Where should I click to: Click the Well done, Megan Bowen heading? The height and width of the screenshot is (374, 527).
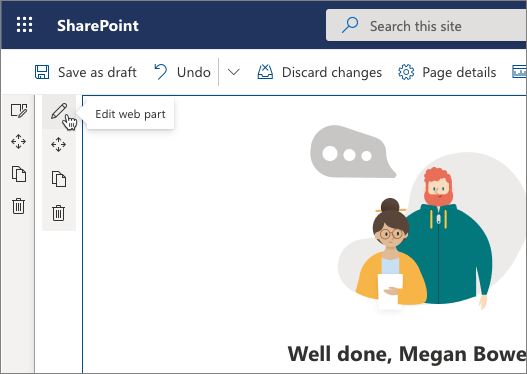(x=407, y=354)
